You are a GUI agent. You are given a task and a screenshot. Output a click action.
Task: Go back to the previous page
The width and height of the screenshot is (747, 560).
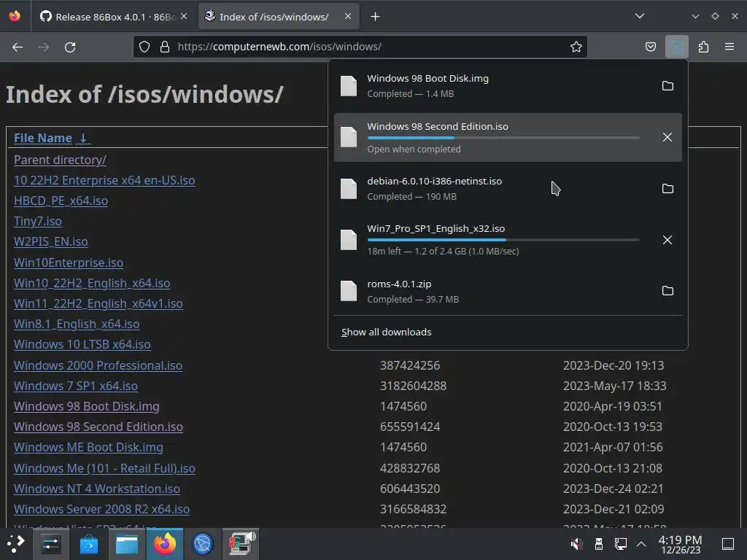pyautogui.click(x=18, y=47)
